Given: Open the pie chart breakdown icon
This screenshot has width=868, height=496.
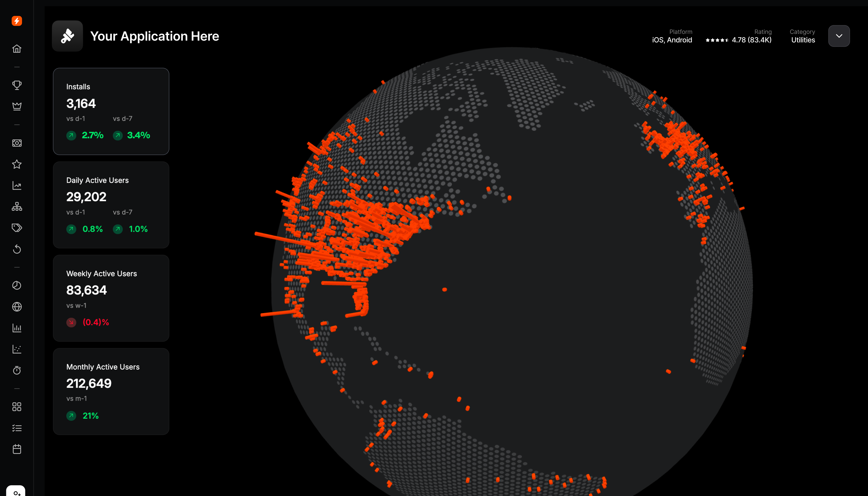Looking at the screenshot, I should pos(17,285).
